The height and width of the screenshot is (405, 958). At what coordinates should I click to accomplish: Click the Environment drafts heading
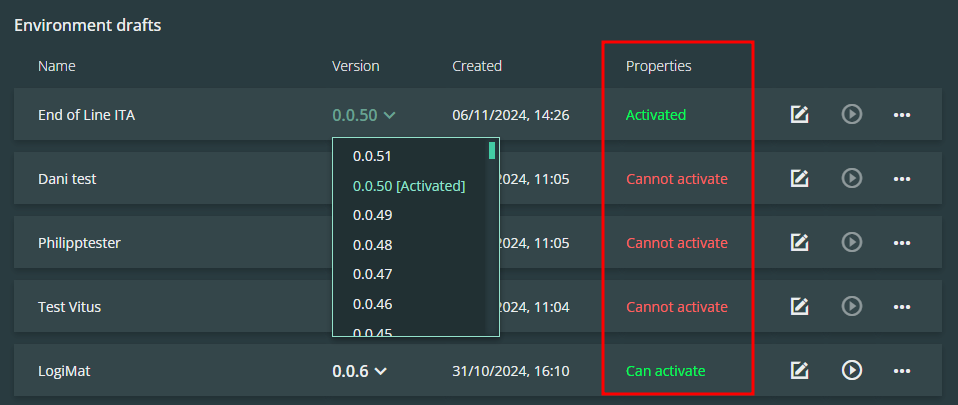click(x=87, y=26)
